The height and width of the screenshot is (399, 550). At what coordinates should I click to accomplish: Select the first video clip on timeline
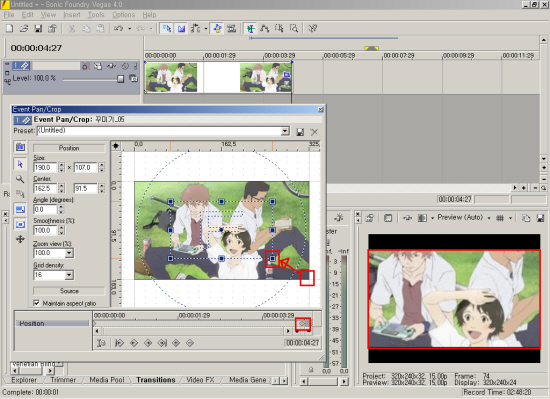(171, 77)
